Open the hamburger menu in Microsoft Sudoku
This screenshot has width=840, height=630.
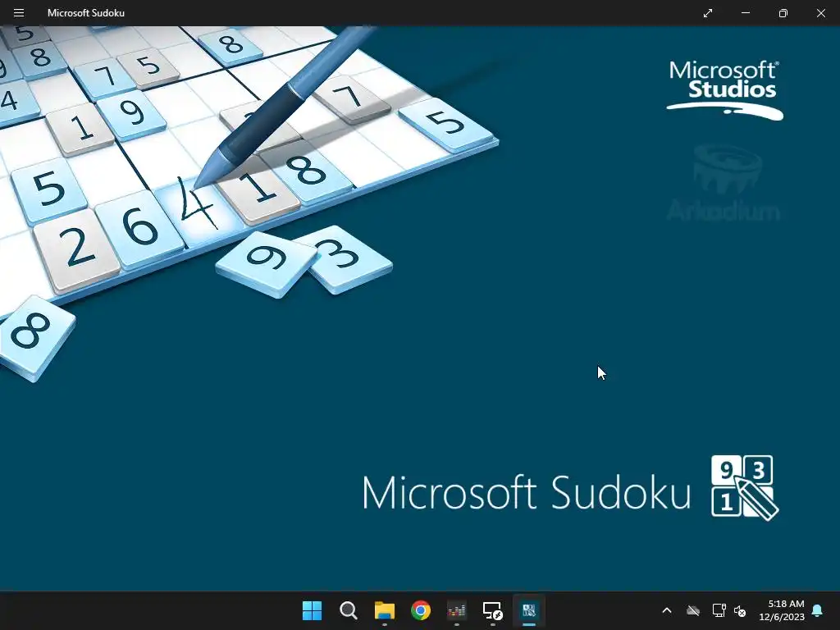click(19, 13)
